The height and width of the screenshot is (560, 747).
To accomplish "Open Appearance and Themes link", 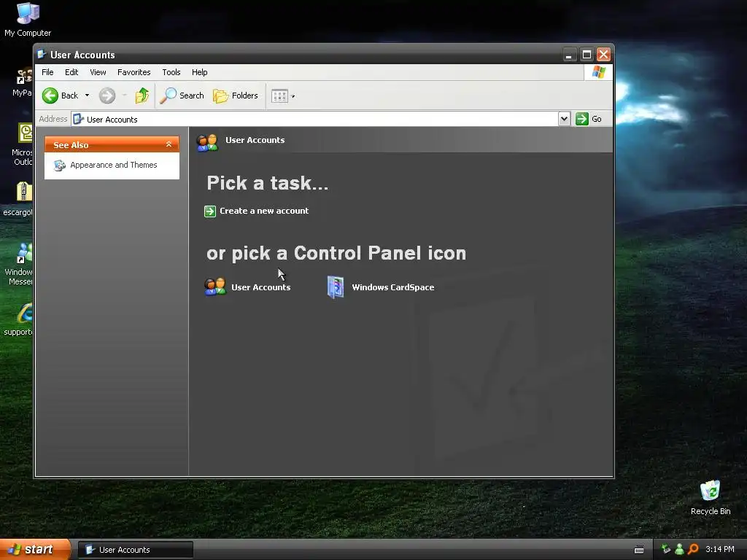I will coord(113,165).
